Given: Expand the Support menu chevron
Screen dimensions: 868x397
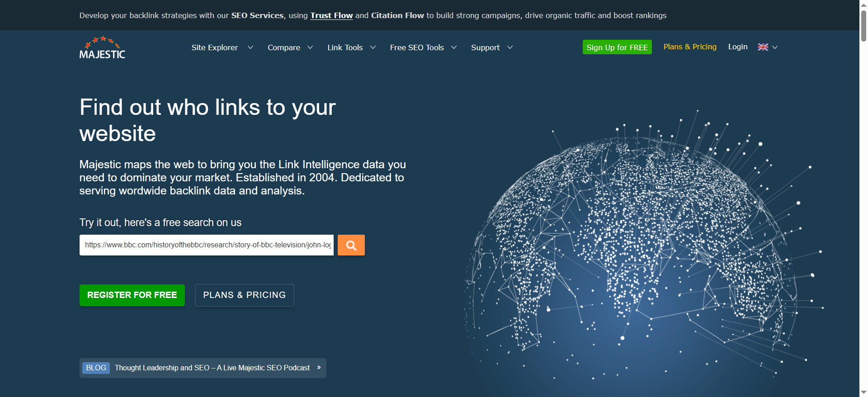Looking at the screenshot, I should point(510,47).
